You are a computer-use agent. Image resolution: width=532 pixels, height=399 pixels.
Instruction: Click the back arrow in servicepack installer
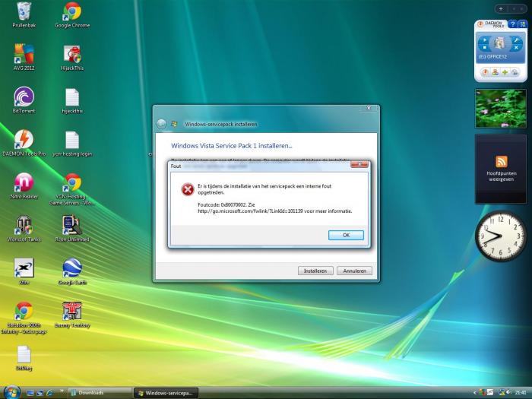click(x=161, y=124)
